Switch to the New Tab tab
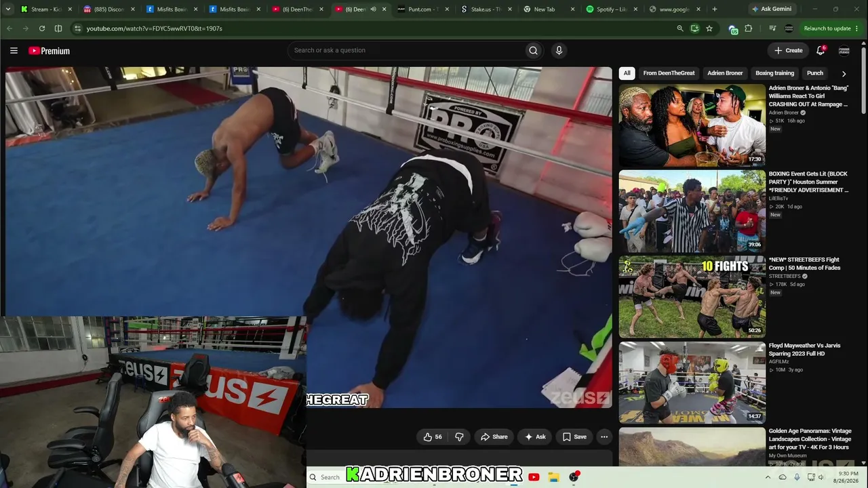 (549, 9)
